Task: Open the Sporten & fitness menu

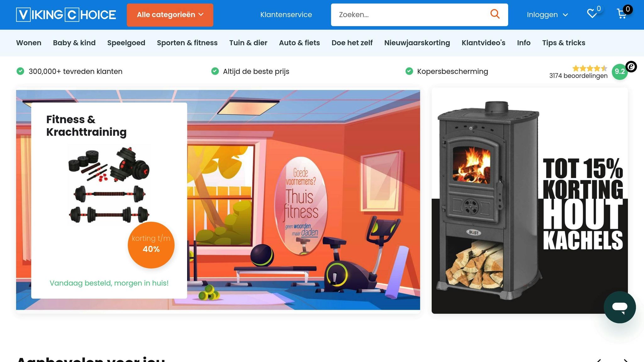Action: (187, 43)
